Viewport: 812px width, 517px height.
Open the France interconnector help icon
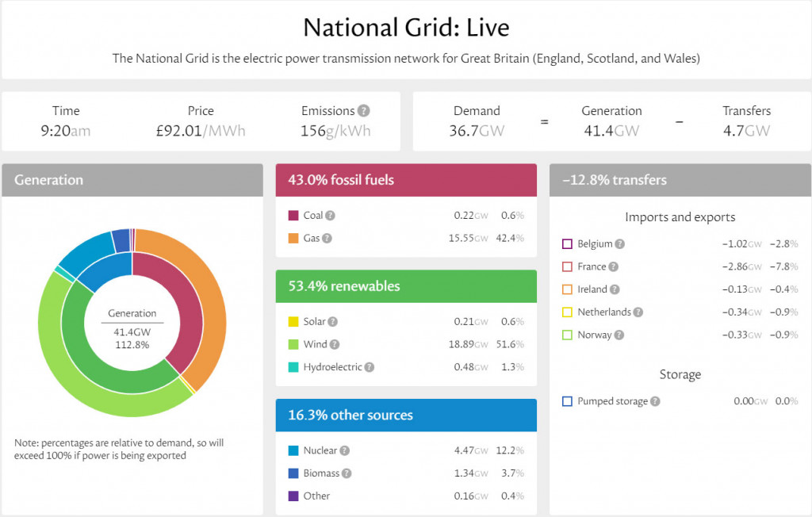click(613, 266)
